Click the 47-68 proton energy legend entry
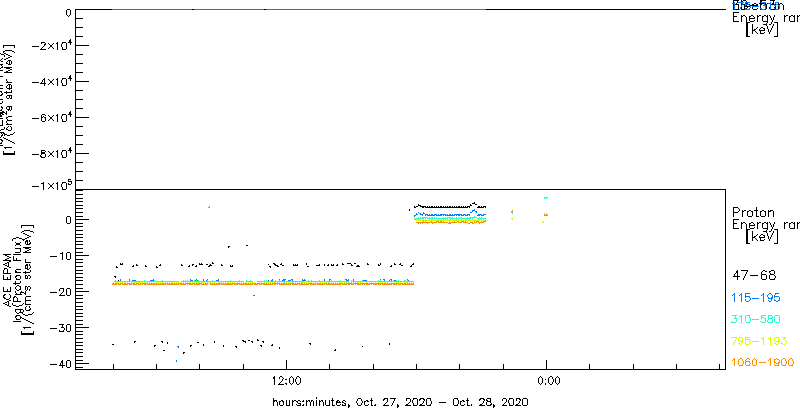800x410 pixels. click(x=754, y=276)
